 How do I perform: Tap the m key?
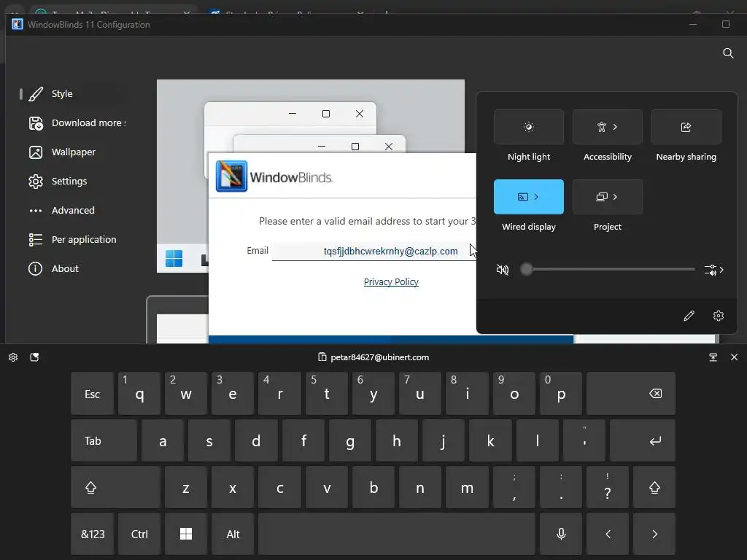[467, 488]
